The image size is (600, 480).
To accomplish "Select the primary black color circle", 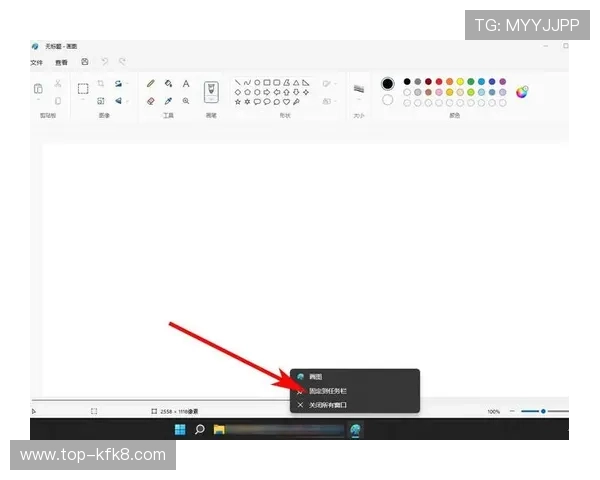I will point(387,83).
